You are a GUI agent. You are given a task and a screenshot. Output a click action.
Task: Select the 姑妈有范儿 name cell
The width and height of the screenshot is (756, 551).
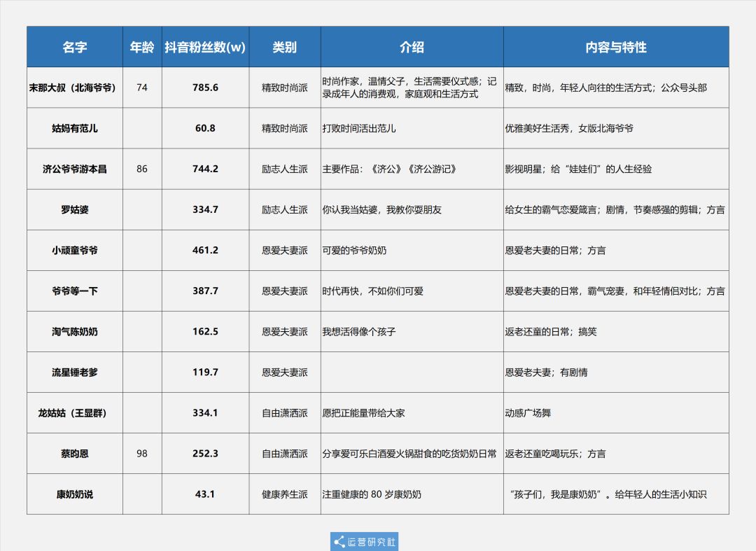(x=75, y=128)
